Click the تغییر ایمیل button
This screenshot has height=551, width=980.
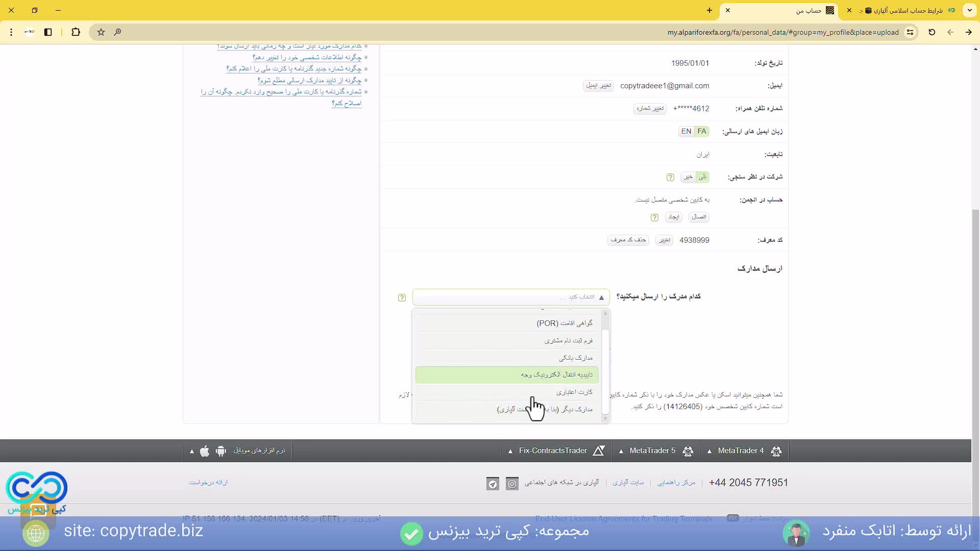pyautogui.click(x=598, y=86)
